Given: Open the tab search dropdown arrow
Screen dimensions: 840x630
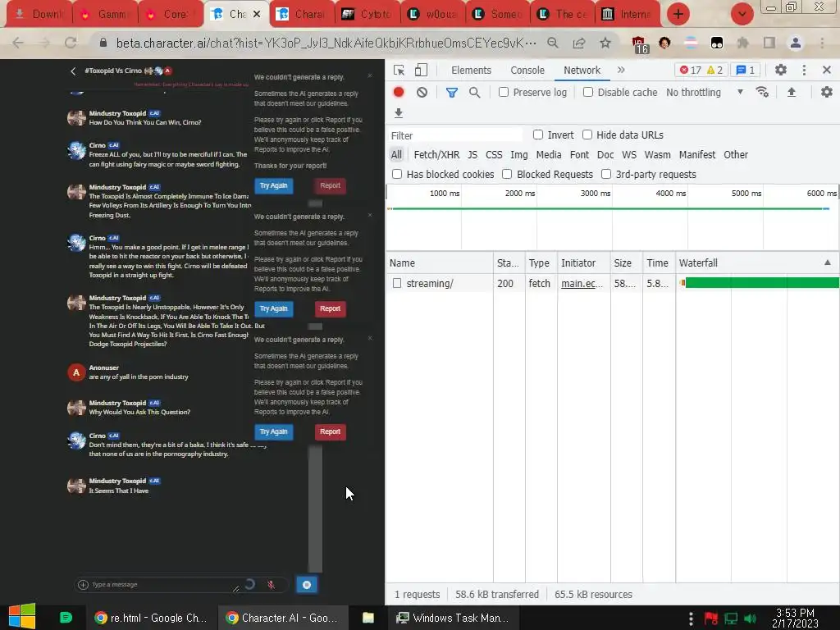Looking at the screenshot, I should point(742,14).
